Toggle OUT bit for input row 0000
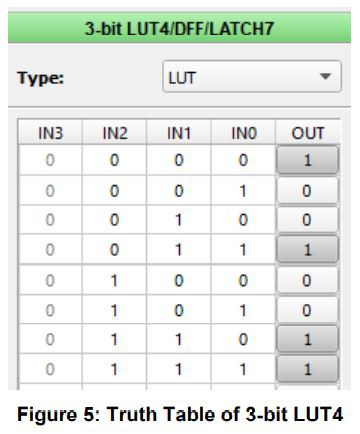 pyautogui.click(x=307, y=160)
